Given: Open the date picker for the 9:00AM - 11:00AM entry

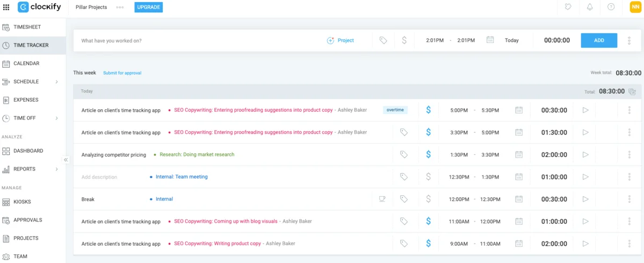Looking at the screenshot, I should point(519,243).
